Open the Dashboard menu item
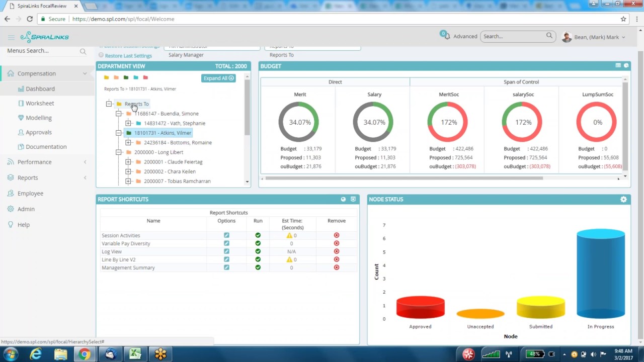 40,89
